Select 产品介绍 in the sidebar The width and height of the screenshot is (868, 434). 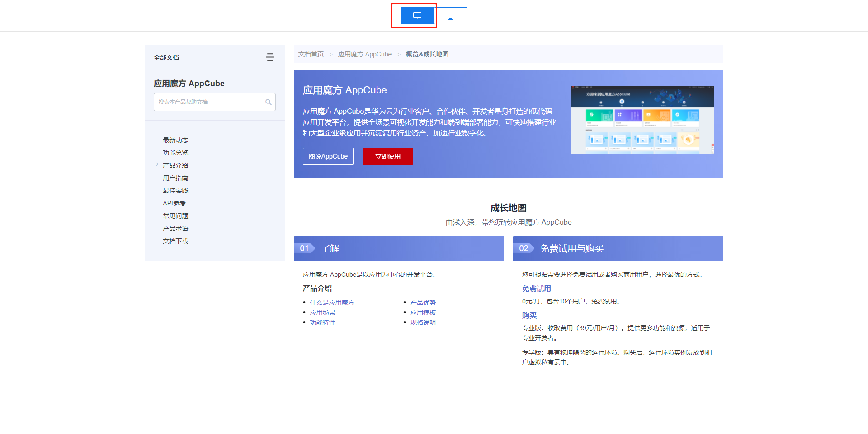(x=175, y=165)
